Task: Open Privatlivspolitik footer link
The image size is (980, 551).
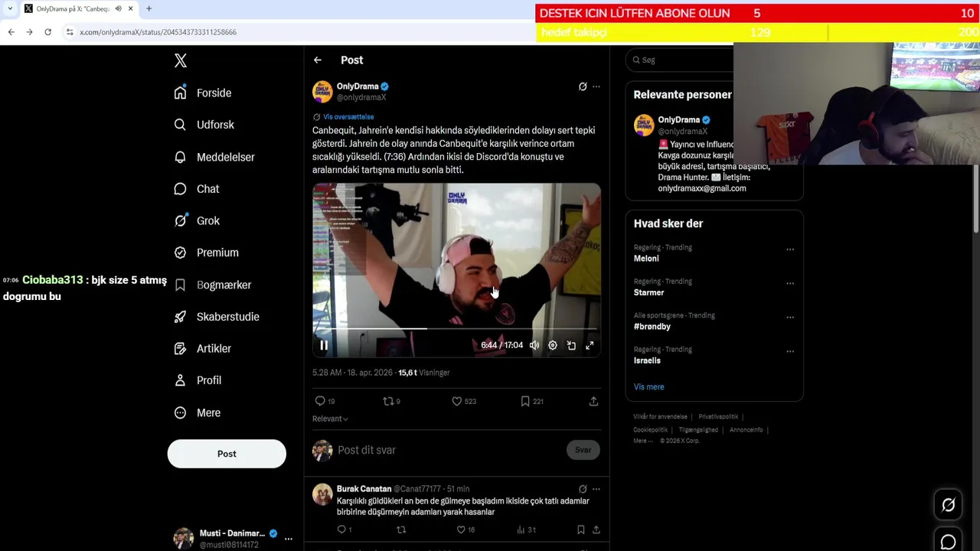Action: pyautogui.click(x=718, y=417)
